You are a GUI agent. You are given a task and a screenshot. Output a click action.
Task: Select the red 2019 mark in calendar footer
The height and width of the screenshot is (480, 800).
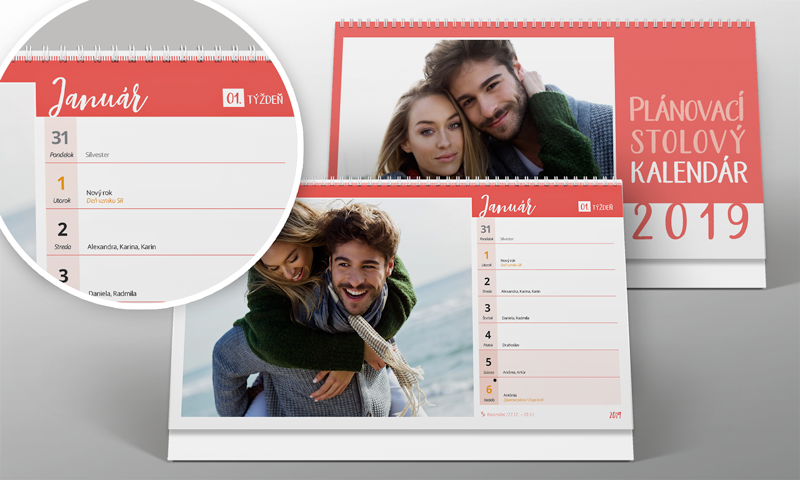click(x=613, y=414)
